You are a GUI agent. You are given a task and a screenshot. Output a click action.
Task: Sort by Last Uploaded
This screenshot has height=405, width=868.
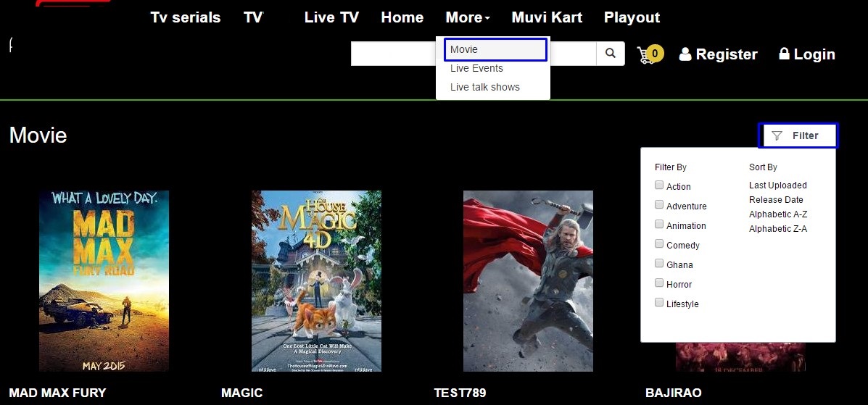coord(778,185)
